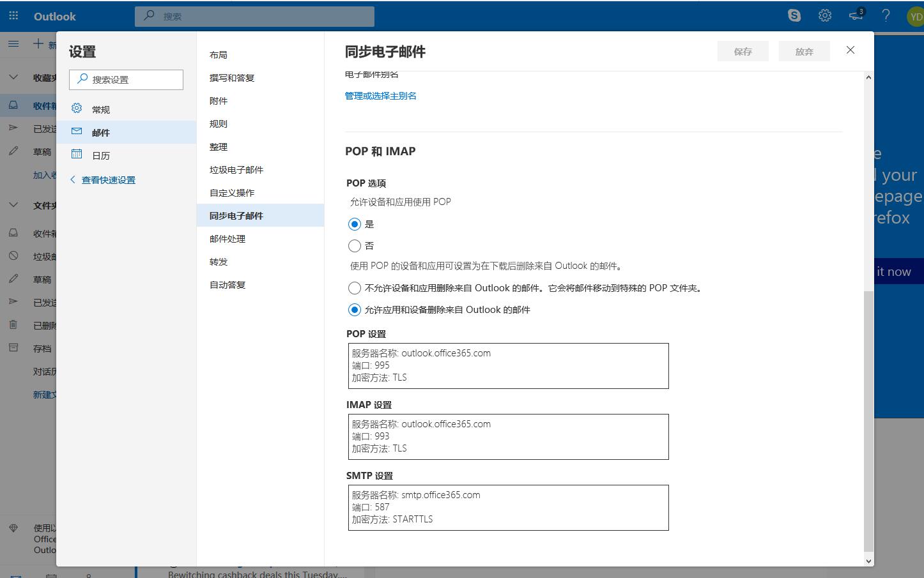
Task: Switch to the 日历 settings tab
Action: point(101,155)
